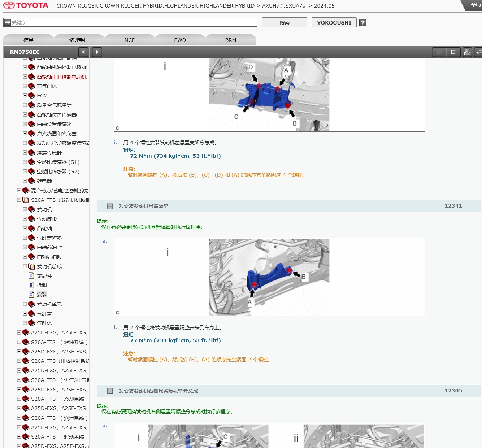482x448 pixels.
Task: Collapse section 2.安装发动机悬置隔垫
Action: pyautogui.click(x=110, y=206)
